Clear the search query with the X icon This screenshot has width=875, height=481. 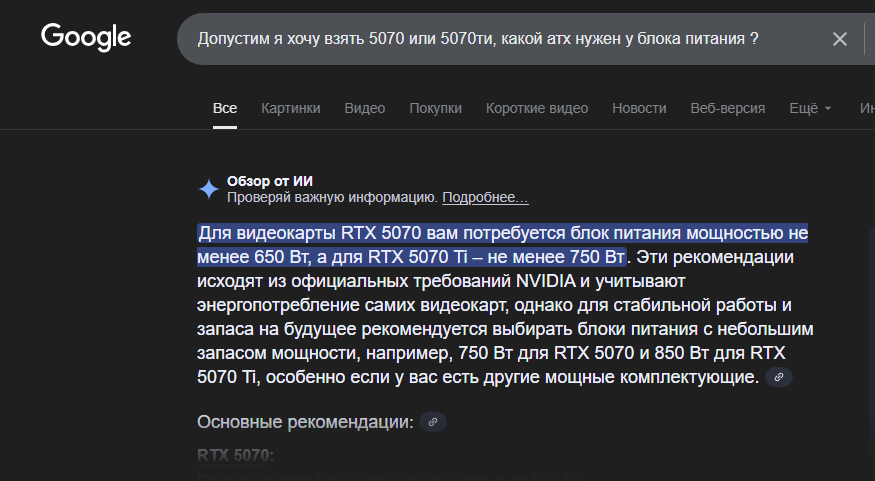coord(839,39)
